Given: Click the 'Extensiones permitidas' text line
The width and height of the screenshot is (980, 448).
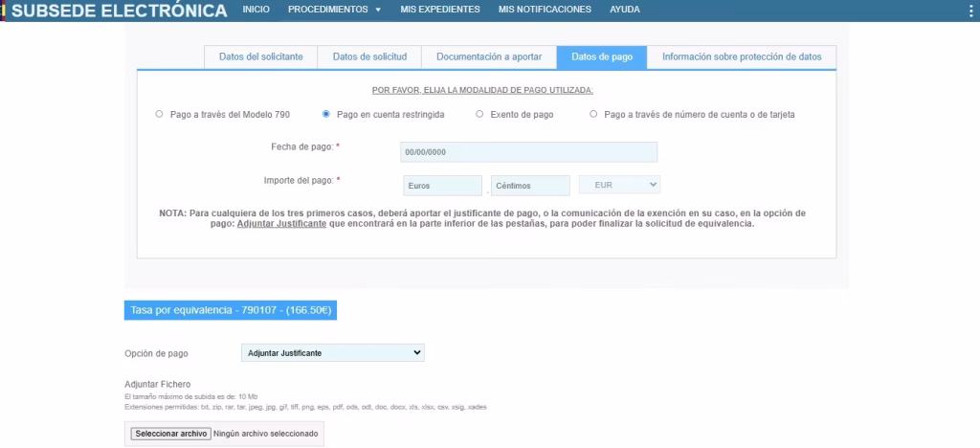Looking at the screenshot, I should (305, 407).
